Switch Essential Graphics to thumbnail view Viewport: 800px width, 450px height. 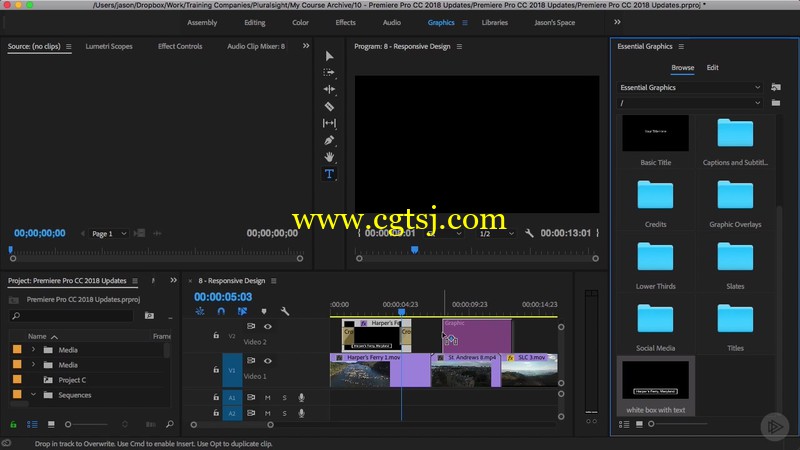coord(639,424)
